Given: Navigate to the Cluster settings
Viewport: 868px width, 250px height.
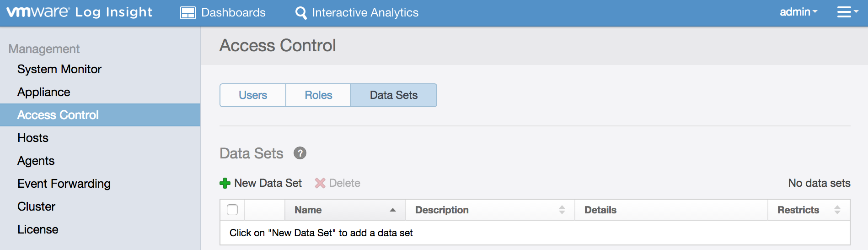Looking at the screenshot, I should tap(37, 207).
